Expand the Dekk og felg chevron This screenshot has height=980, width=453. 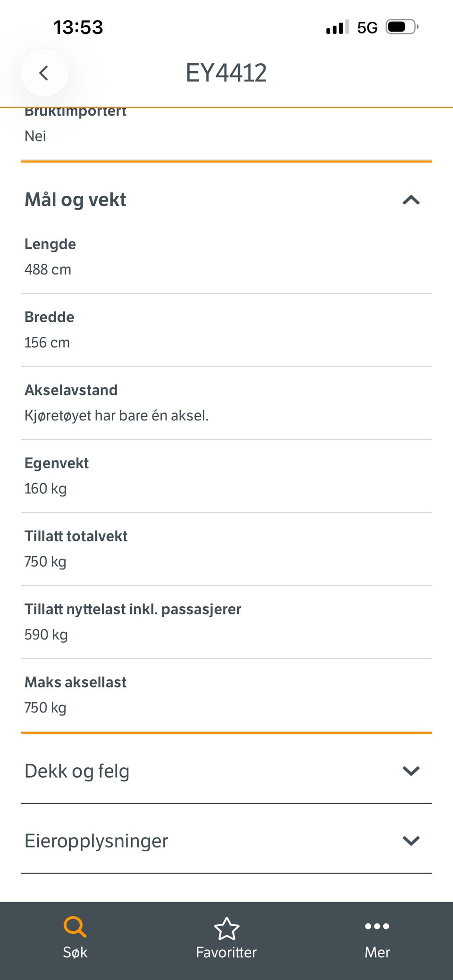click(x=411, y=771)
